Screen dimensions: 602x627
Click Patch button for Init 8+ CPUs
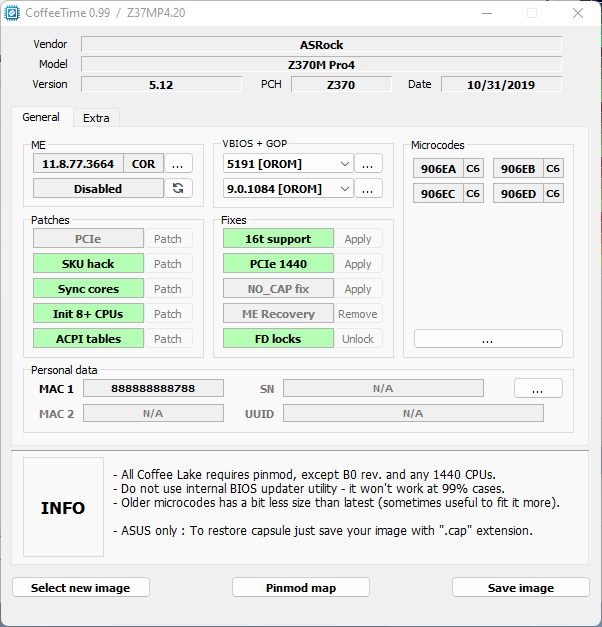168,314
